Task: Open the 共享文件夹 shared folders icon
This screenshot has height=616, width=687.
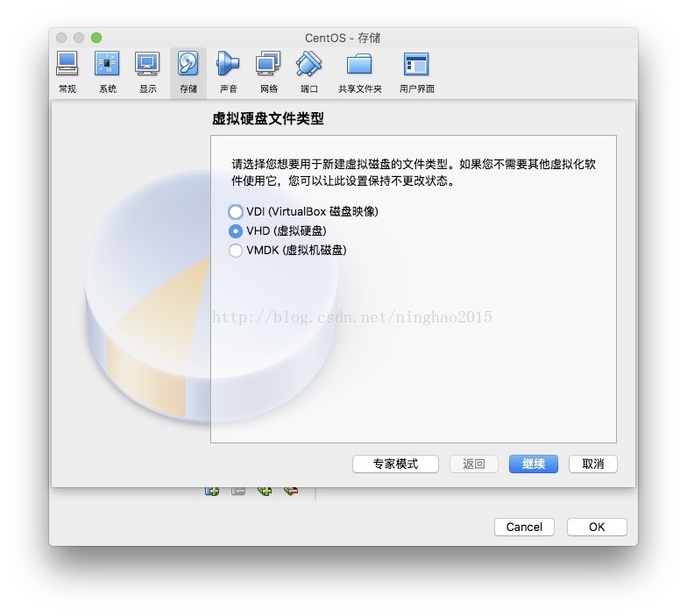Action: pyautogui.click(x=359, y=72)
